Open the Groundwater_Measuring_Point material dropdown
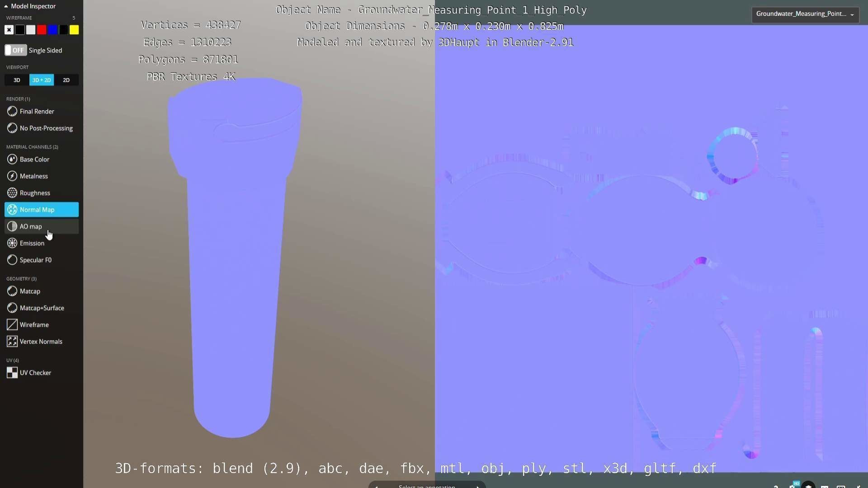Viewport: 868px width, 488px height. coord(805,14)
